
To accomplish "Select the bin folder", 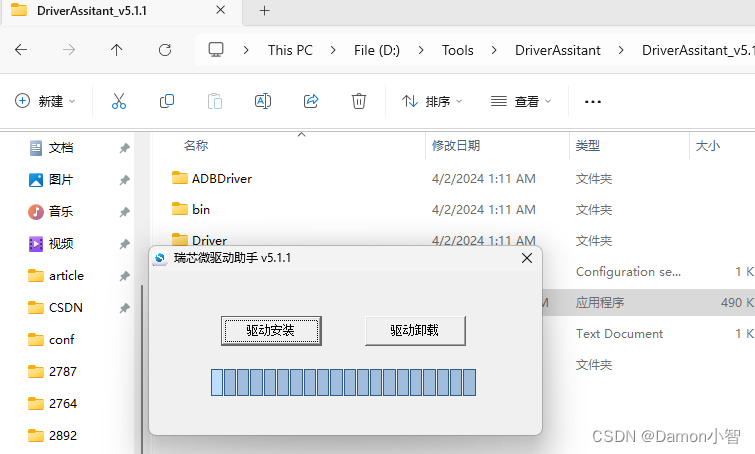I will [201, 209].
